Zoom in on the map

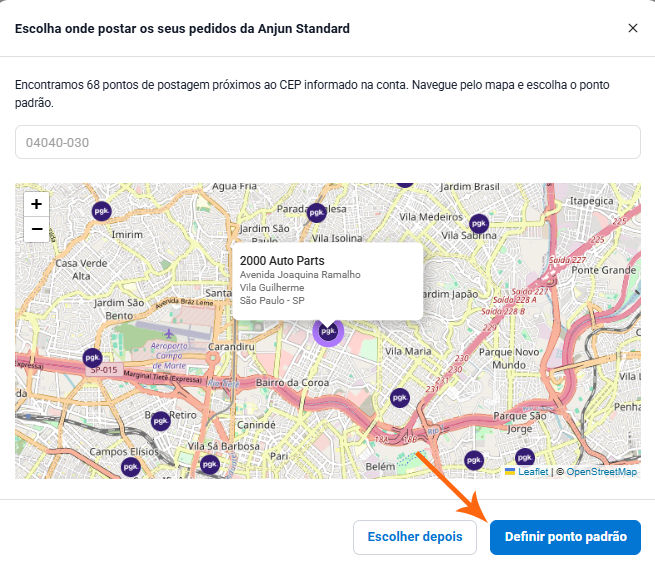point(37,203)
